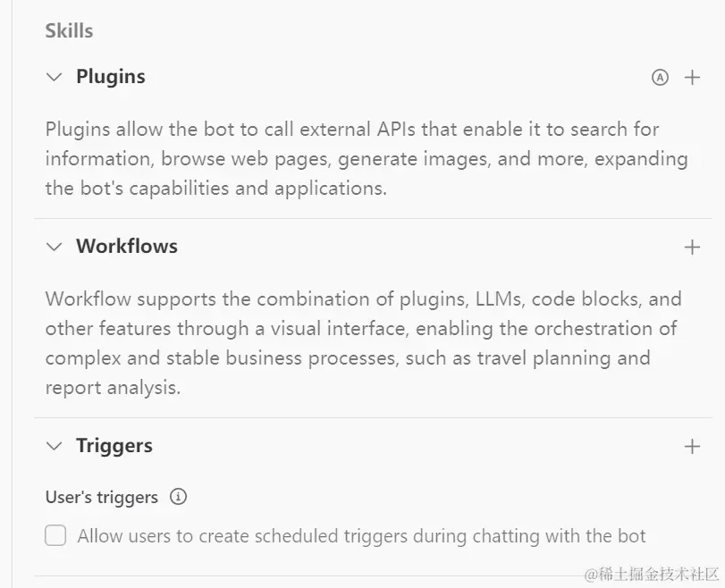The height and width of the screenshot is (588, 725).
Task: Click the Skills title
Action: [69, 30]
